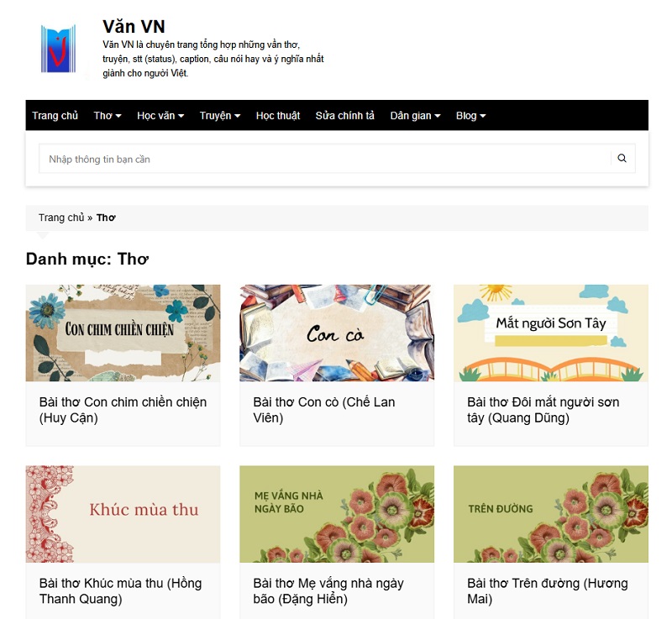Click the search input field
Viewport: 672px width, 619px height.
pos(323,159)
